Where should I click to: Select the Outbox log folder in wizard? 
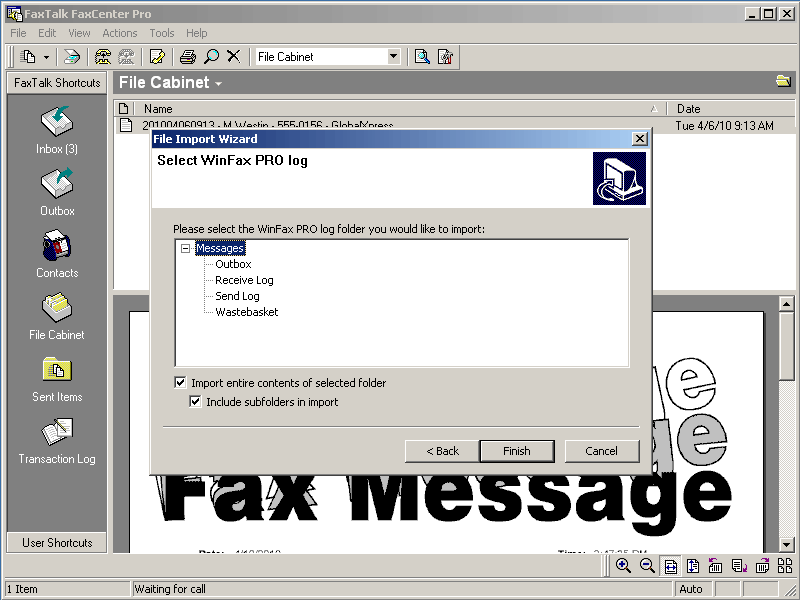(x=233, y=264)
